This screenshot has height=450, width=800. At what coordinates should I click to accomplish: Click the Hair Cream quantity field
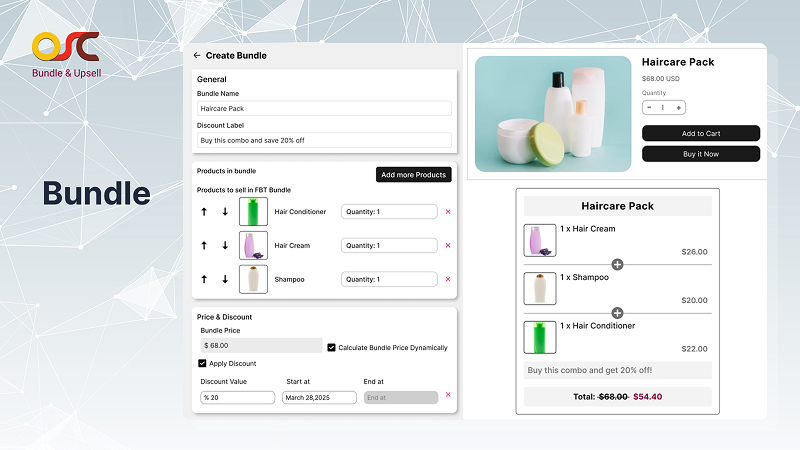[389, 245]
